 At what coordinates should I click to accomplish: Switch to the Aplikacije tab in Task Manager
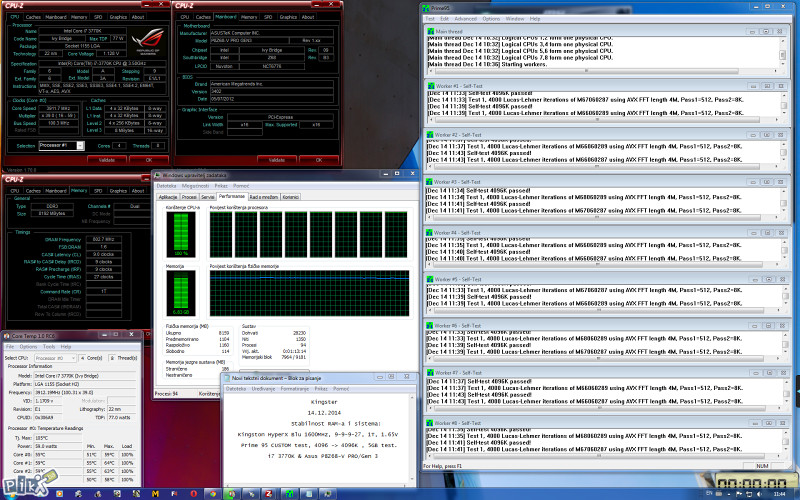click(x=167, y=197)
